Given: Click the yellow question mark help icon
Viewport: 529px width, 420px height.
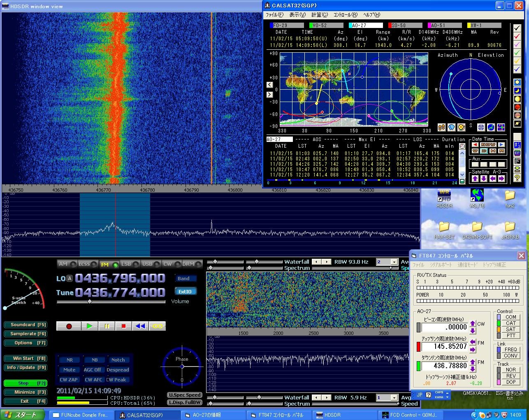Looking at the screenshot, I should (517, 178).
